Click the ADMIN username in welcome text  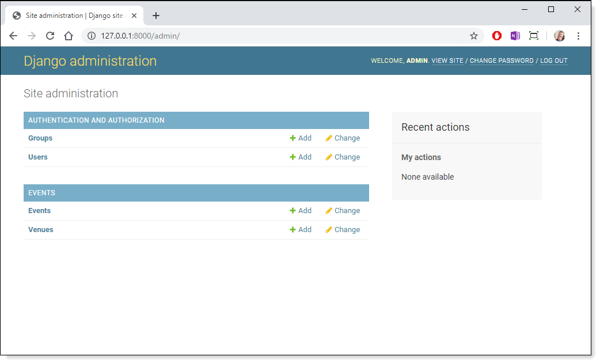click(417, 61)
